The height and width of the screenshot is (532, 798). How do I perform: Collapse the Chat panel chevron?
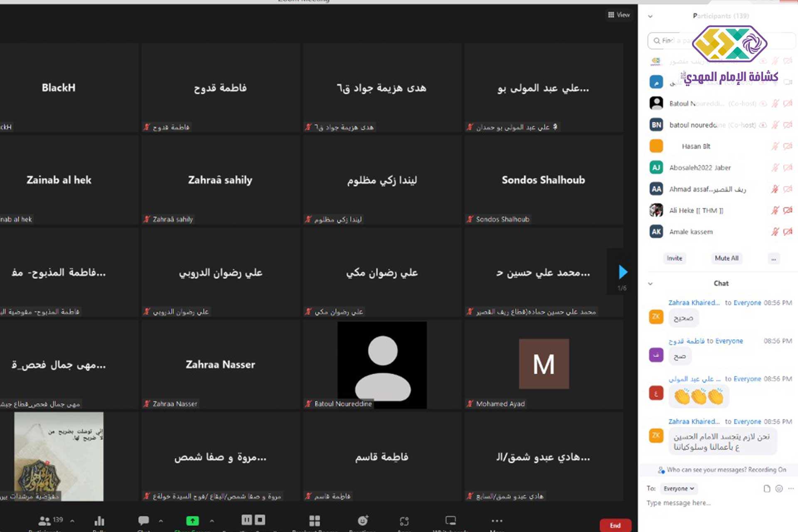[650, 283]
